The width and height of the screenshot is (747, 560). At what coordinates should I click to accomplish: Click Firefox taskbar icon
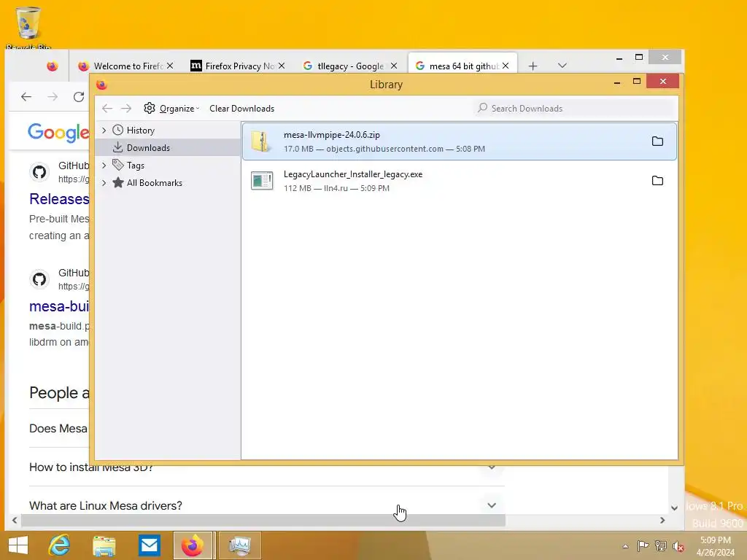pyautogui.click(x=193, y=545)
